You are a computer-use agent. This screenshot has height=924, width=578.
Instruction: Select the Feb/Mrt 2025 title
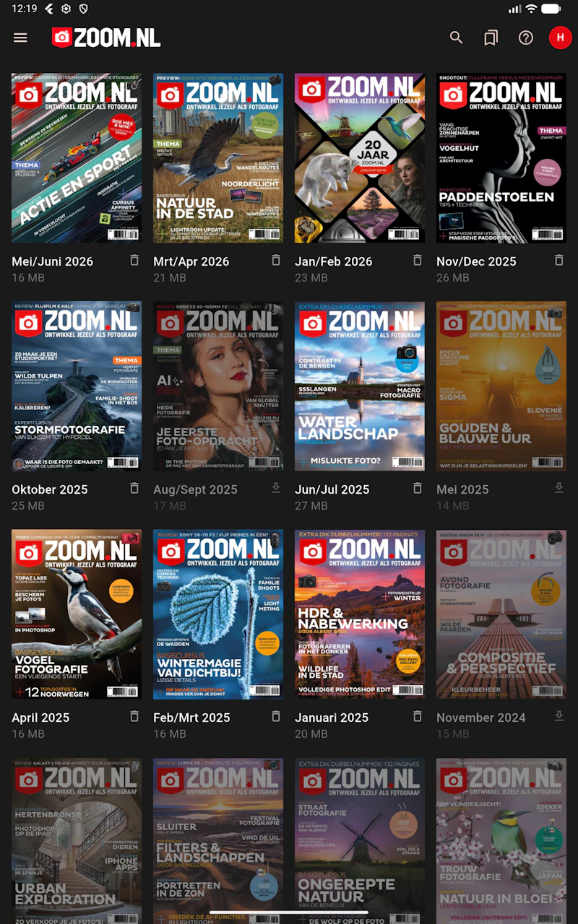[191, 718]
